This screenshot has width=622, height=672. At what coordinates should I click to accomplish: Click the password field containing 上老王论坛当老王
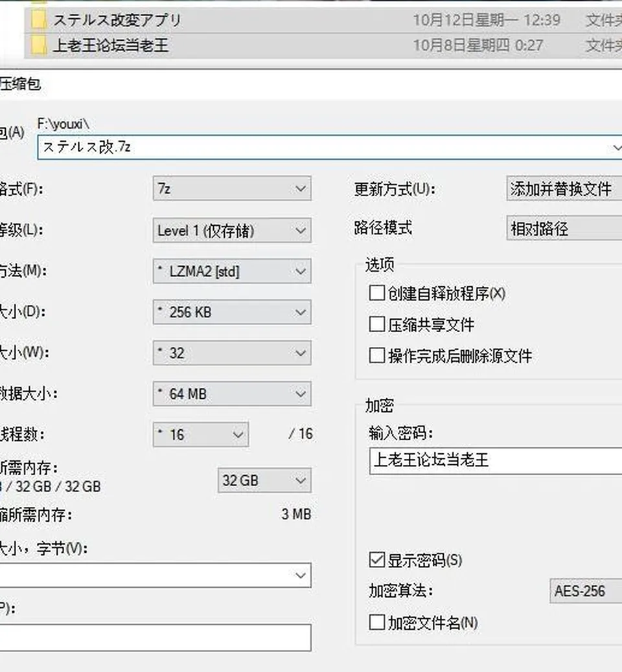tap(496, 461)
